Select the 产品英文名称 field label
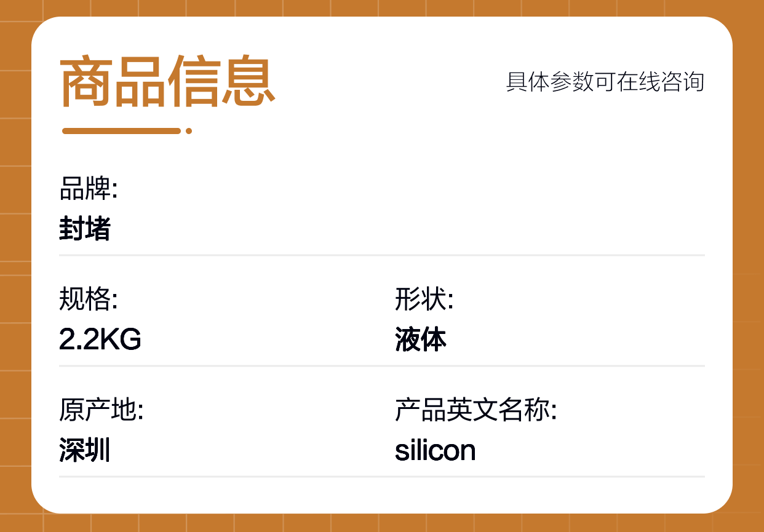Viewport: 764px width, 532px height. 476,410
